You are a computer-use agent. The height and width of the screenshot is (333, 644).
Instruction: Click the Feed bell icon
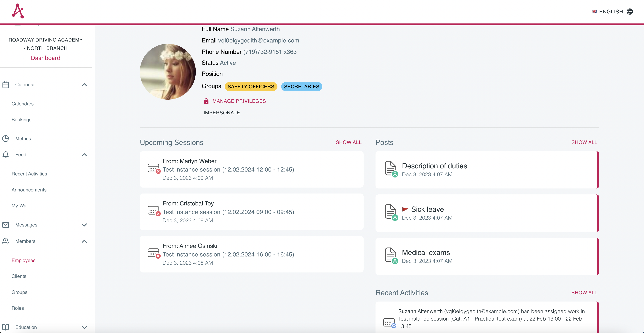pos(6,155)
